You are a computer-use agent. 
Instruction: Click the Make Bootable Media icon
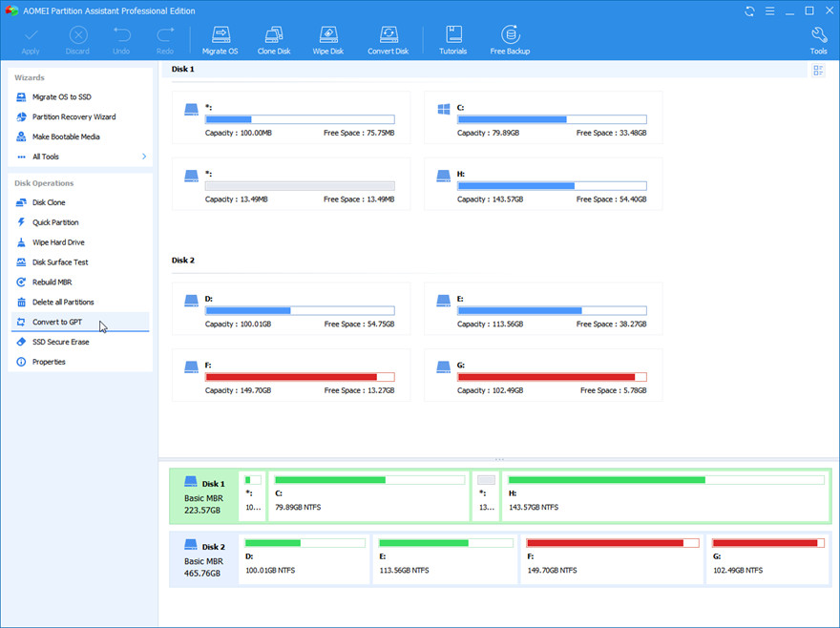(21, 136)
